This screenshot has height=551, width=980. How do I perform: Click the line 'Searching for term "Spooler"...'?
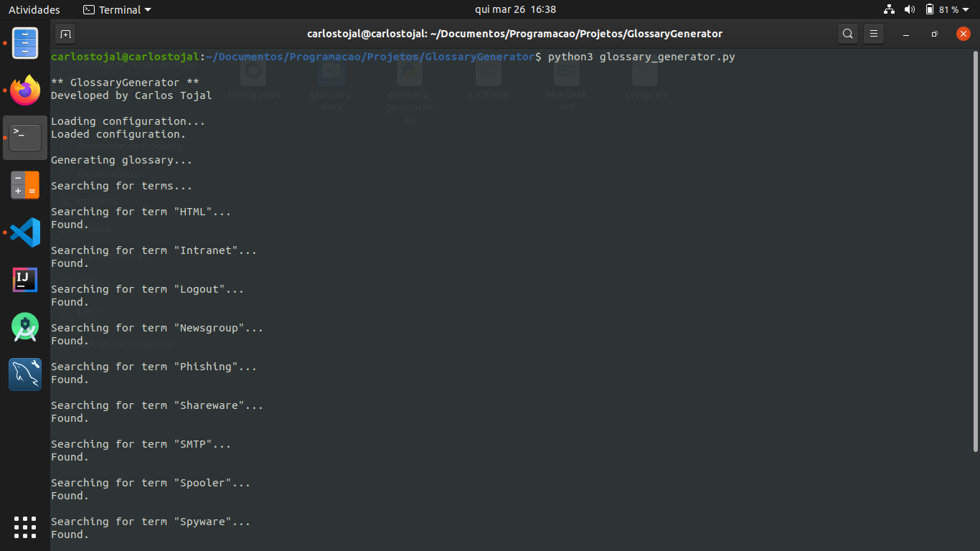[x=151, y=483]
